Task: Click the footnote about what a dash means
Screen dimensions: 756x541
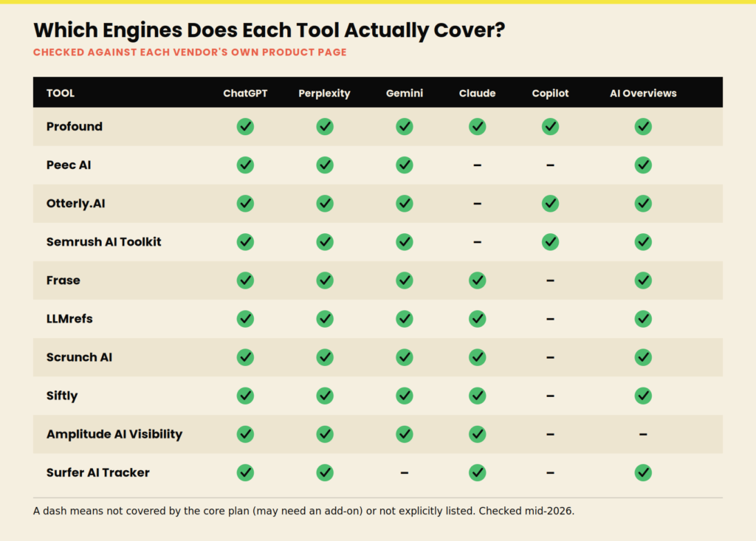Action: (303, 511)
